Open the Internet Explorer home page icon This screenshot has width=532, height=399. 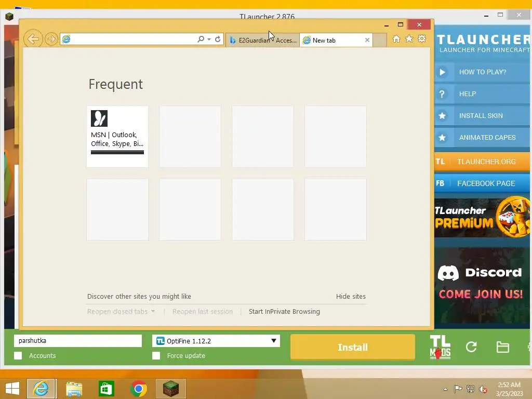[396, 39]
